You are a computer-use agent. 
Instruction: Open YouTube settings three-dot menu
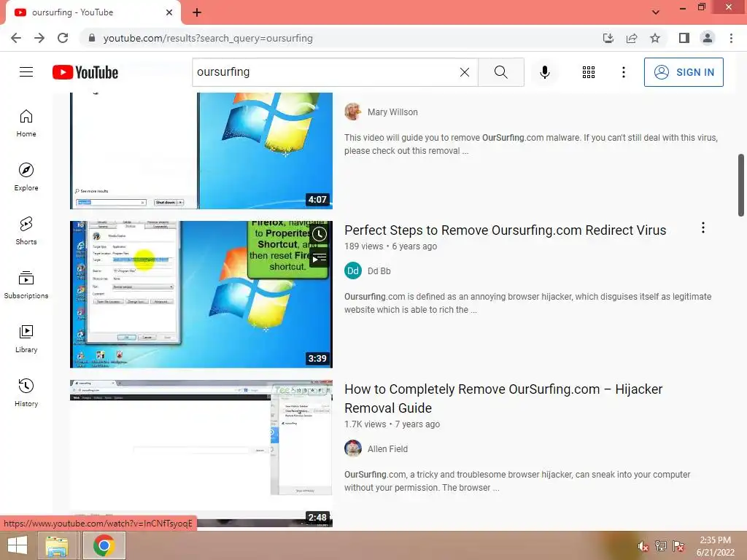[x=623, y=72]
